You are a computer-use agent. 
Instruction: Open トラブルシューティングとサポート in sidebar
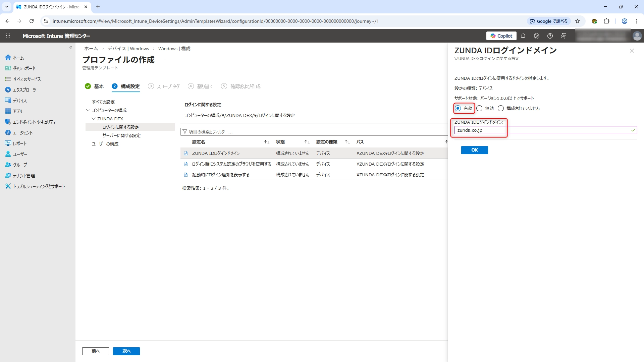point(39,186)
